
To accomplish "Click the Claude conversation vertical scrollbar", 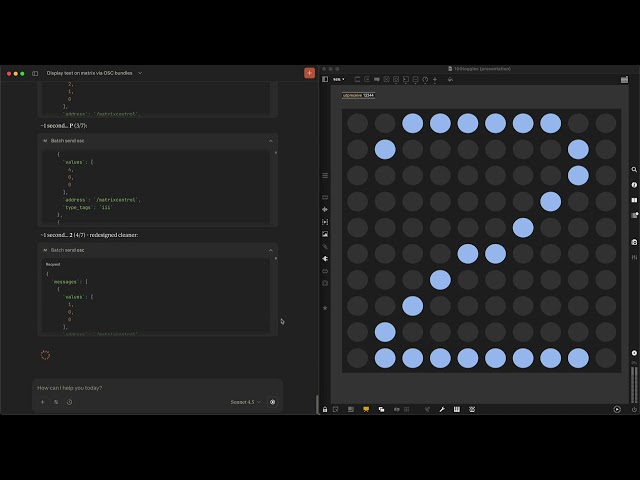I will click(x=317, y=404).
